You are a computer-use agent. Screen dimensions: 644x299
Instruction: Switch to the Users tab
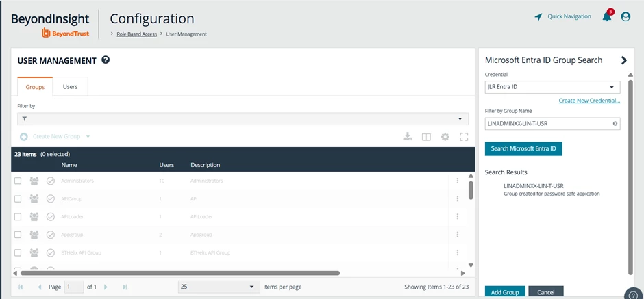click(x=71, y=86)
